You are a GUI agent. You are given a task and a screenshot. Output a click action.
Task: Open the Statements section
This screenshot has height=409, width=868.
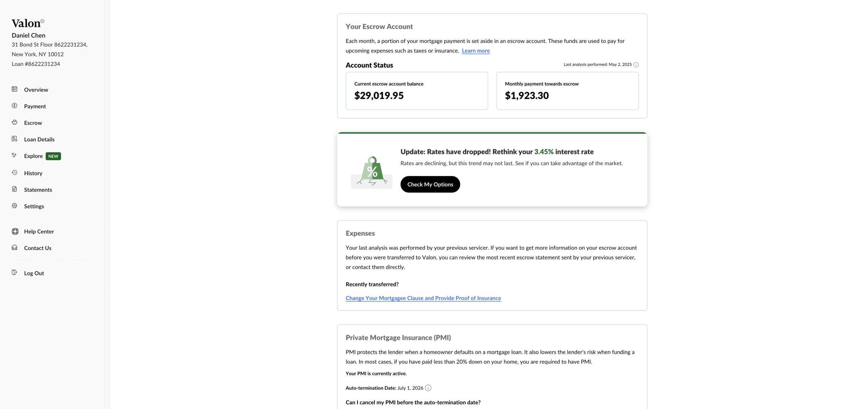pyautogui.click(x=38, y=190)
